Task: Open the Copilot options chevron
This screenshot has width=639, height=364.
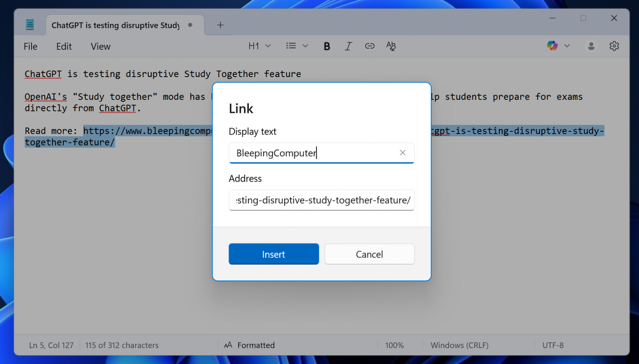Action: [567, 45]
